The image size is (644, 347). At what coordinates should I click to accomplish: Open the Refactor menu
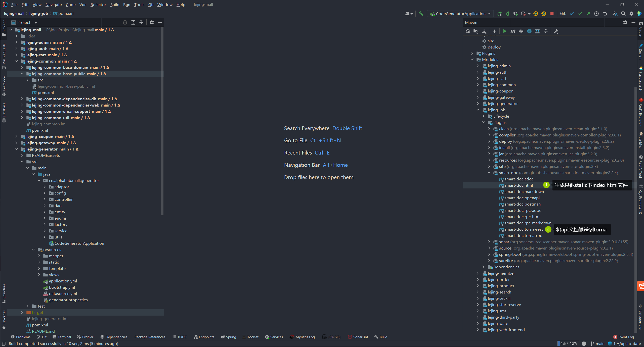pyautogui.click(x=98, y=5)
